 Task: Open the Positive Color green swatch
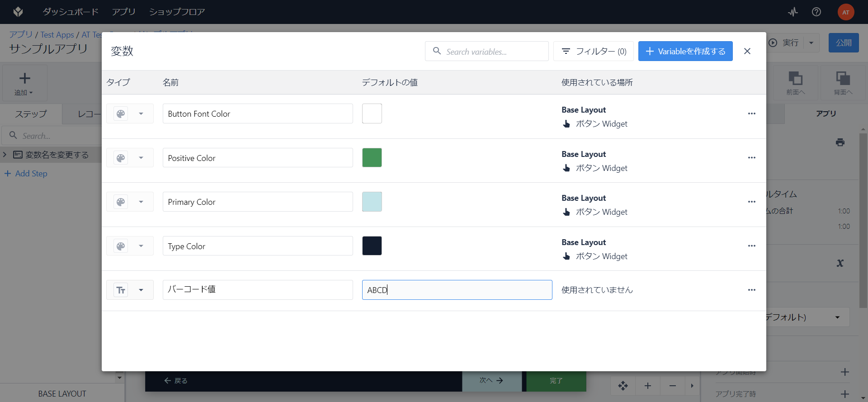pyautogui.click(x=372, y=158)
